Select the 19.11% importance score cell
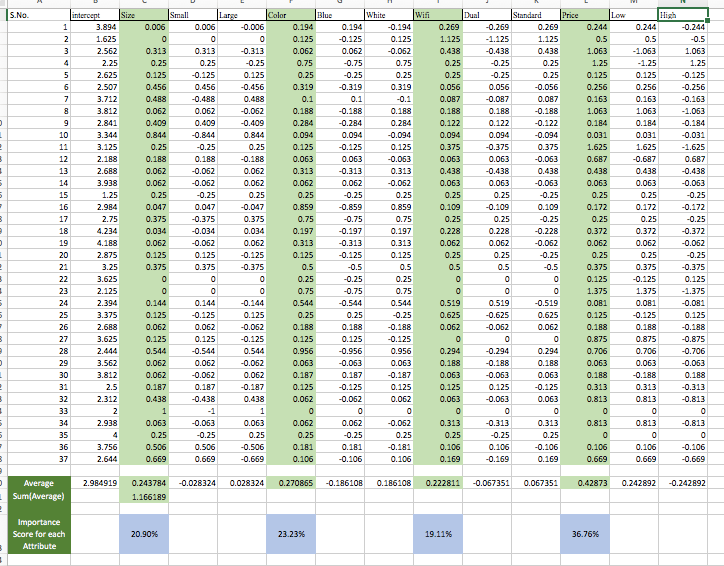This screenshot has height=566, width=724. 438,534
